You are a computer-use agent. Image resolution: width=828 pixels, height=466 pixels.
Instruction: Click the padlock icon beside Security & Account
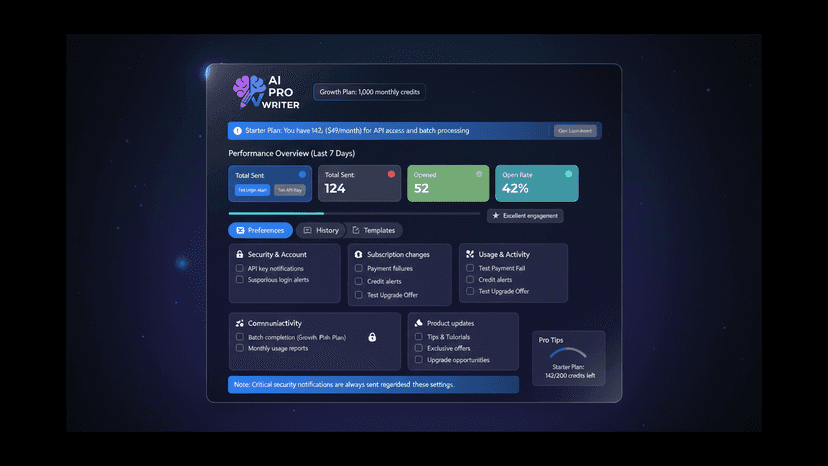click(x=240, y=254)
